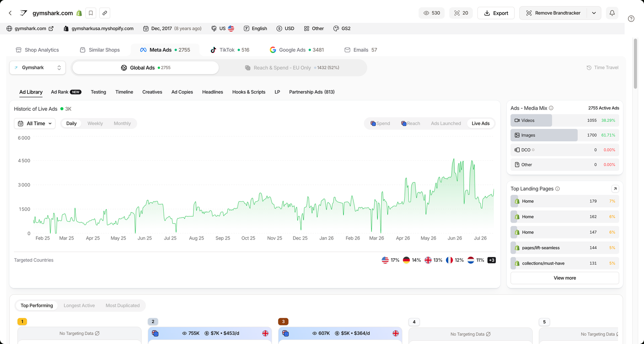
Task: Open the All Time date range dropdown
Action: (35, 124)
